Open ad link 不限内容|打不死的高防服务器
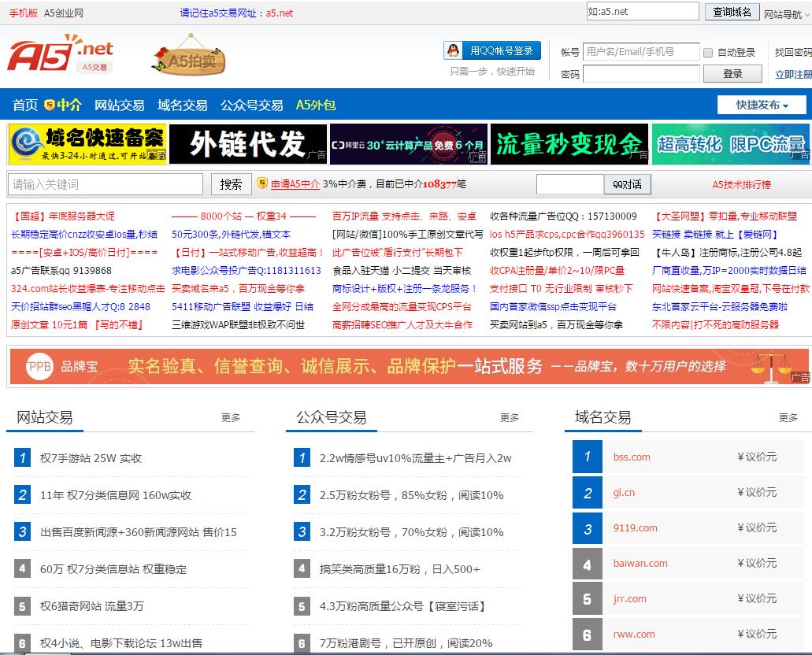 (x=715, y=324)
